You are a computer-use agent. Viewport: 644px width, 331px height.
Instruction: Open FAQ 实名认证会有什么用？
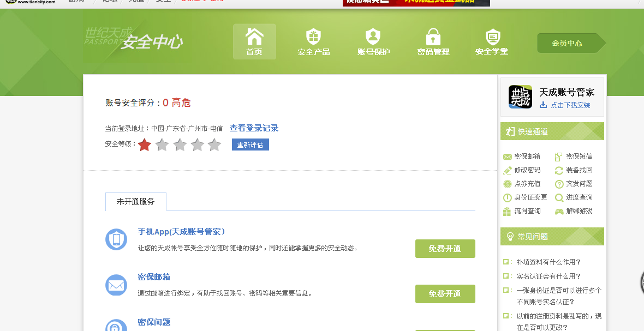548,276
